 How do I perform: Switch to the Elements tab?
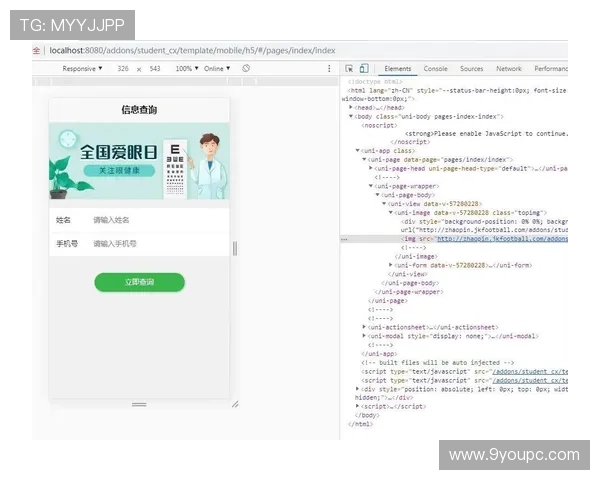click(x=398, y=69)
